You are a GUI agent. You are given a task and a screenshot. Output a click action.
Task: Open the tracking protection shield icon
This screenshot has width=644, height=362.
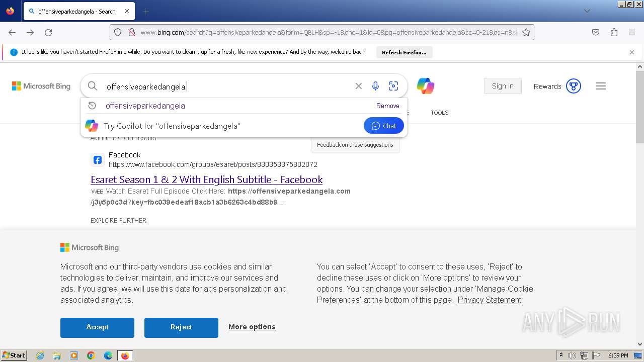point(118,32)
